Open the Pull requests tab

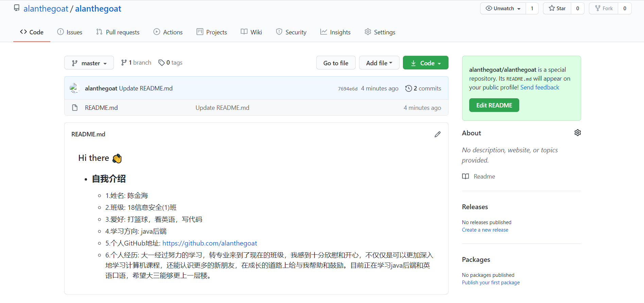pyautogui.click(x=118, y=32)
